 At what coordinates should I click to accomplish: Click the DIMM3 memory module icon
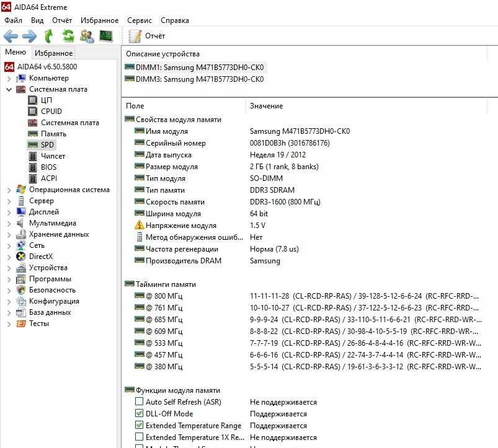pyautogui.click(x=130, y=78)
